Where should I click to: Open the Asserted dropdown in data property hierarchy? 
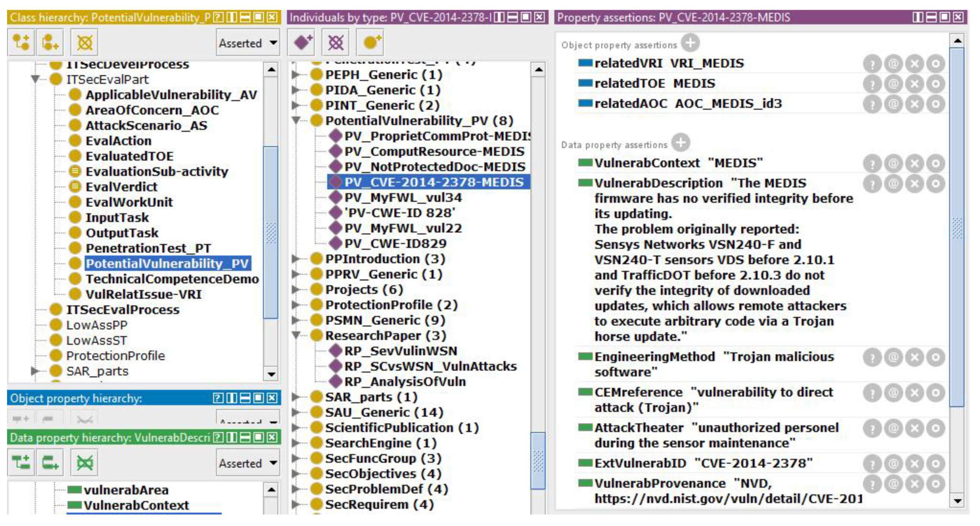(x=248, y=463)
